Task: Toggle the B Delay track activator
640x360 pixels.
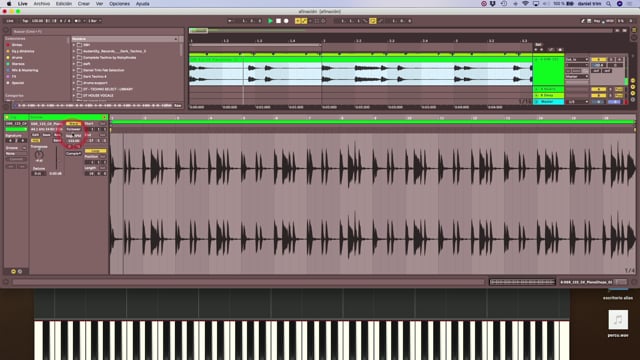Action: point(598,95)
